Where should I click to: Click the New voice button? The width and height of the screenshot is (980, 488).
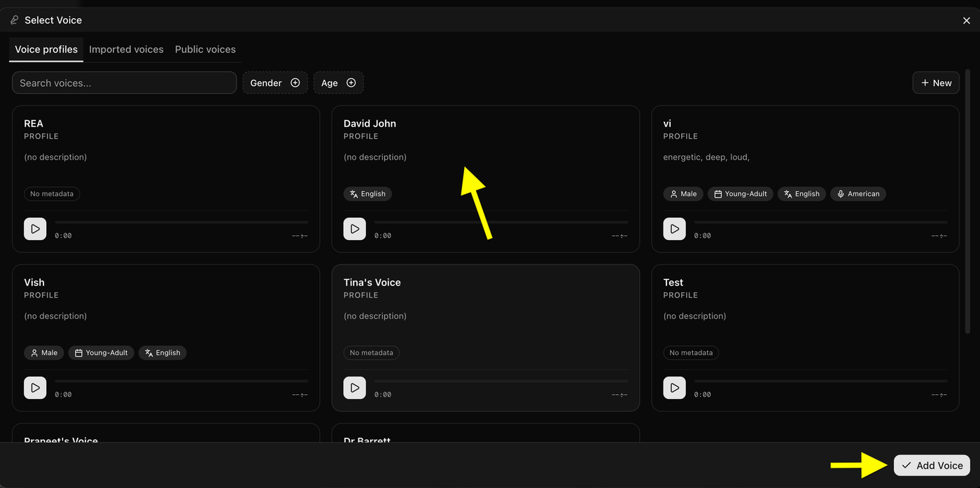pyautogui.click(x=936, y=83)
